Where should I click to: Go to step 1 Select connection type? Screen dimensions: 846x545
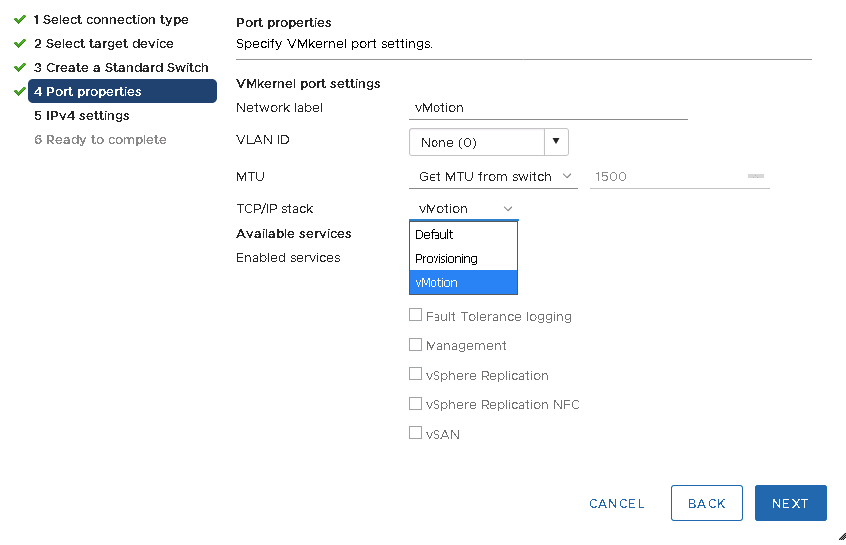coord(111,19)
